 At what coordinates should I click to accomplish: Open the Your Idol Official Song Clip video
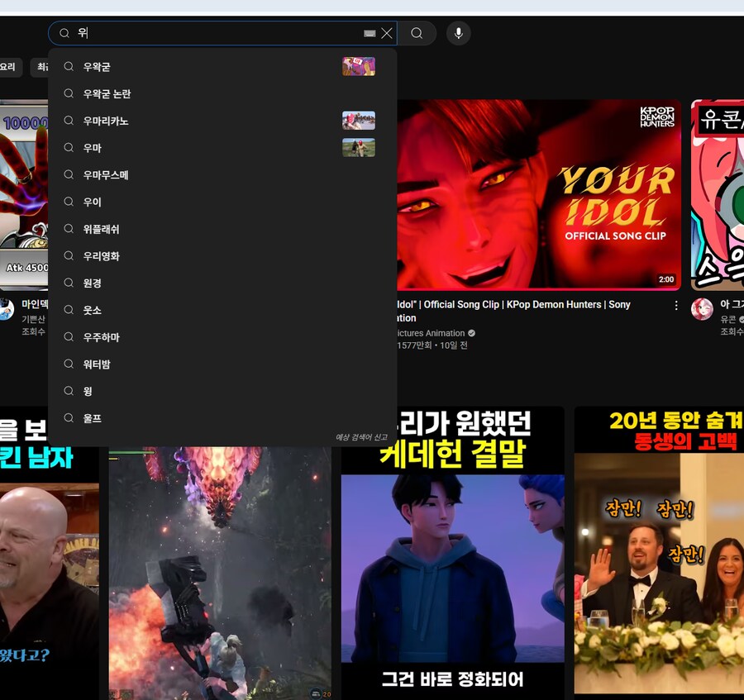coord(539,194)
